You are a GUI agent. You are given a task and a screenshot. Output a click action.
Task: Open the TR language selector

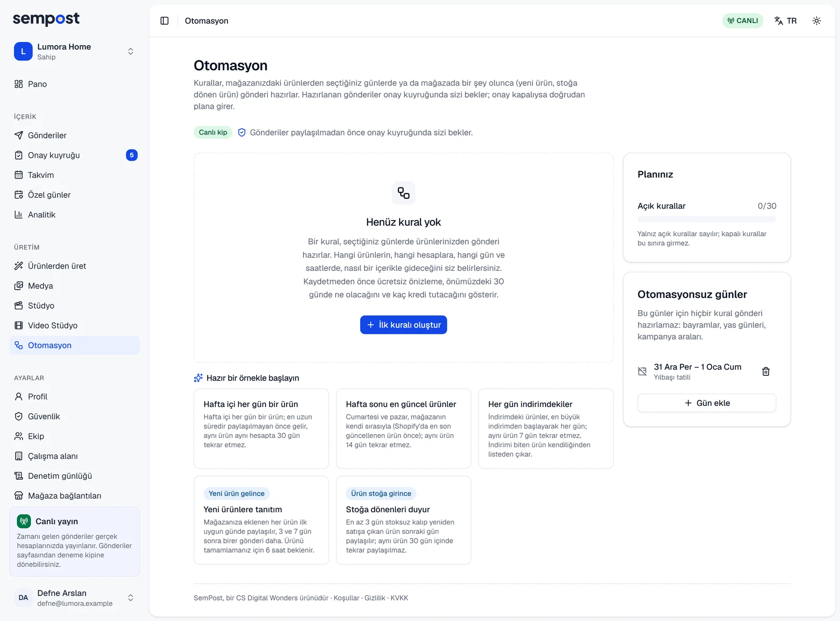tap(785, 20)
